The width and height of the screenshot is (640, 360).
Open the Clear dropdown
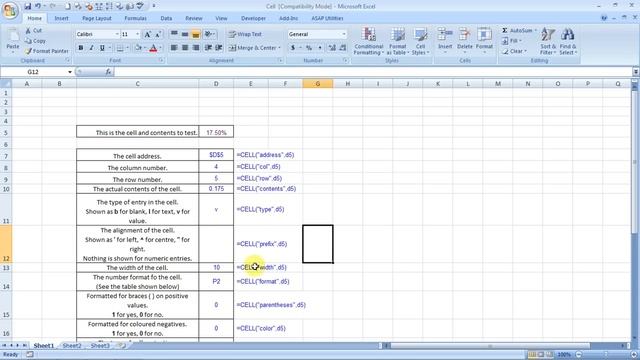coord(514,51)
